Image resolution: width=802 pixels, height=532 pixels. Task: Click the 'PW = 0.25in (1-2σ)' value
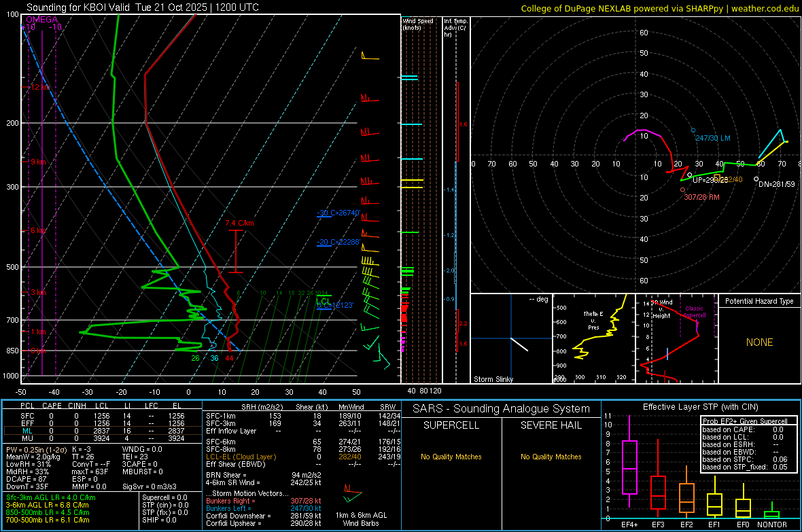[x=36, y=449]
